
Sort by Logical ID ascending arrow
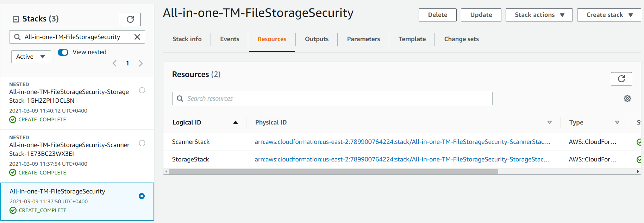[x=235, y=122]
